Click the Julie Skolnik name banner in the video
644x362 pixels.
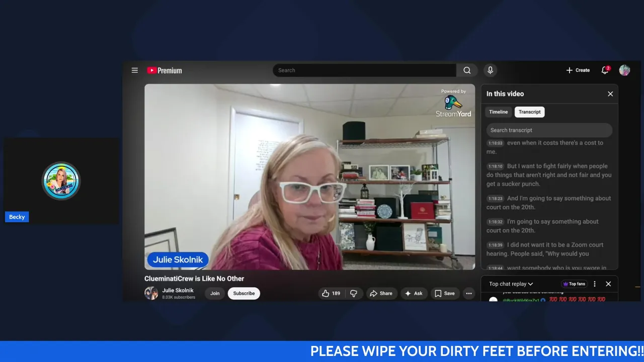tap(178, 260)
